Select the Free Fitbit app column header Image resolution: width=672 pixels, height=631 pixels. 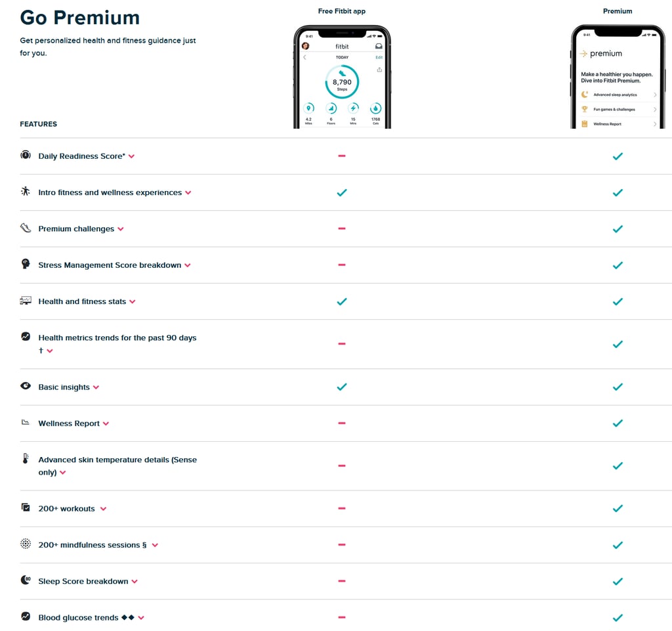[341, 11]
